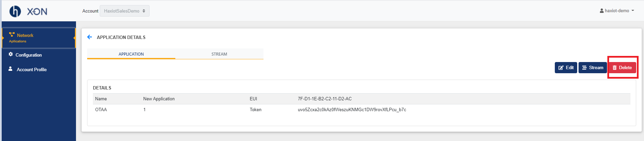This screenshot has width=644, height=141.
Task: Click the trash icon on Delete button
Action: [x=614, y=68]
